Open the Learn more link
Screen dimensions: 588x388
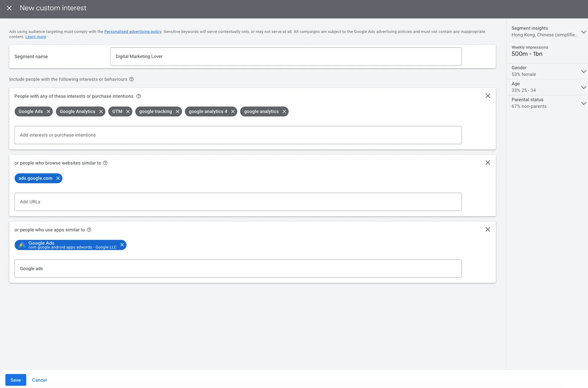[36, 37]
